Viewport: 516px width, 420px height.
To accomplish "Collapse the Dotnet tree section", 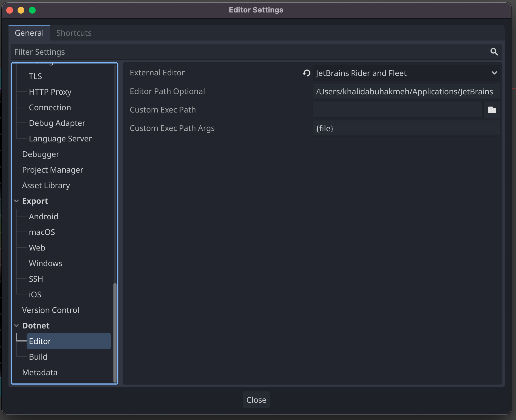I will (x=16, y=326).
